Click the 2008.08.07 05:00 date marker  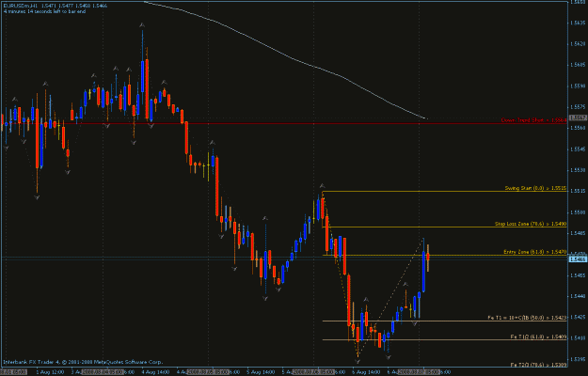click(x=418, y=372)
